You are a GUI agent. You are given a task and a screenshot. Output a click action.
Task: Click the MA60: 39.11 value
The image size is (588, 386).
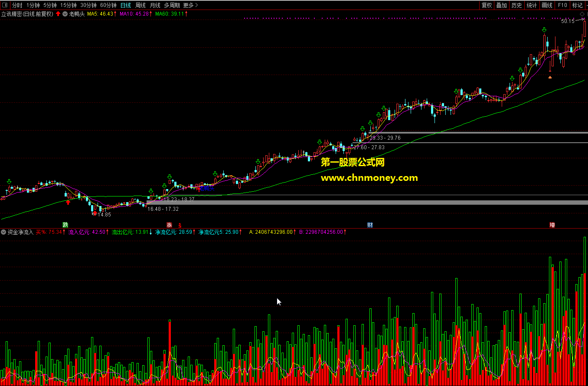[x=171, y=14]
